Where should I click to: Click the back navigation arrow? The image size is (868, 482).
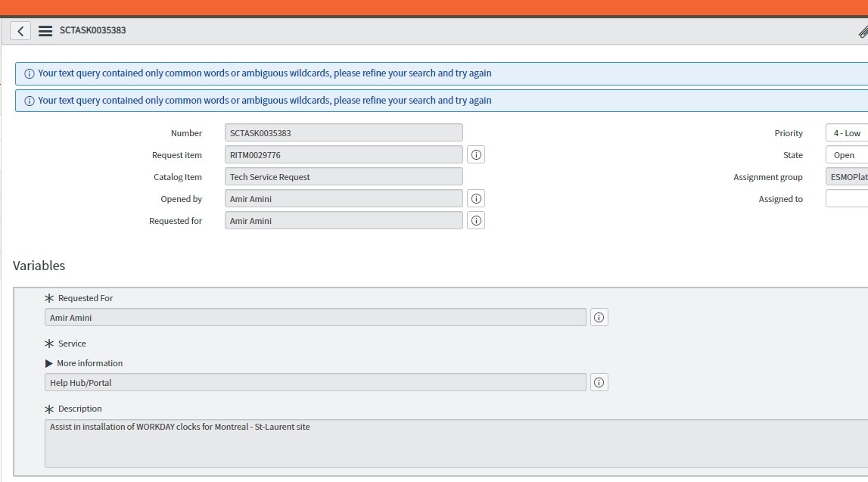20,30
